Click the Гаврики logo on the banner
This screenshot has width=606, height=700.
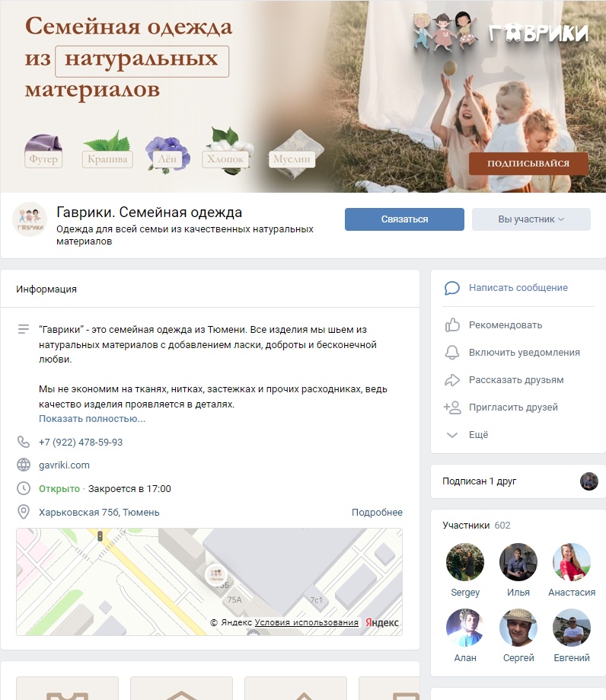point(499,30)
